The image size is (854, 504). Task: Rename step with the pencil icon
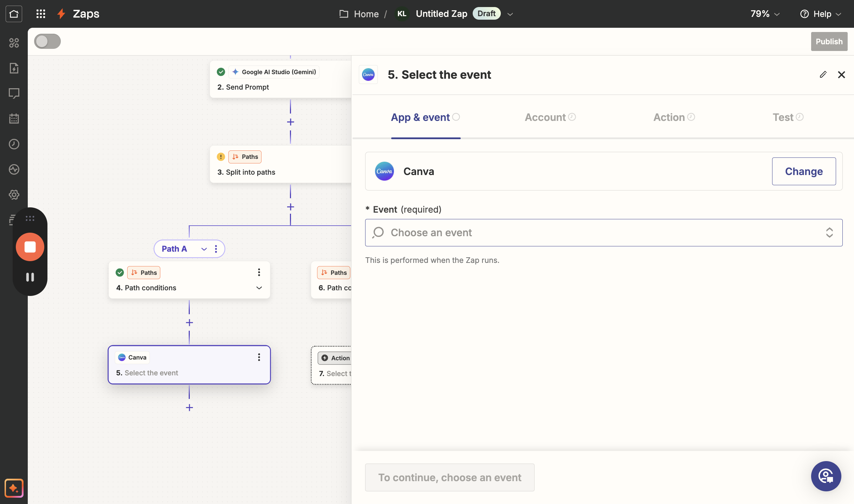[x=823, y=75]
